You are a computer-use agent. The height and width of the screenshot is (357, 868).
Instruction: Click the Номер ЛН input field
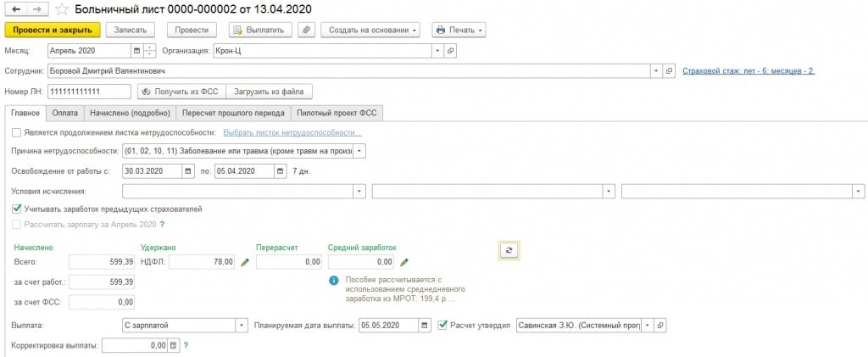pos(89,91)
